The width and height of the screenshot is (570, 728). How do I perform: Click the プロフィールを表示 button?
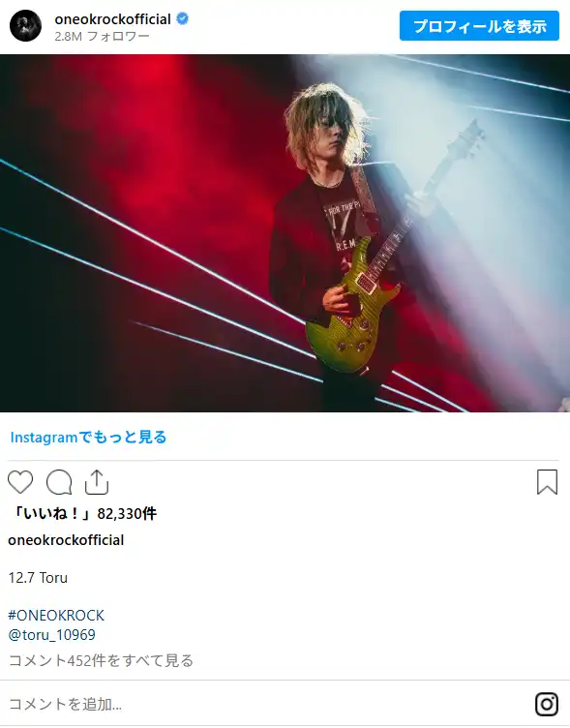click(x=479, y=26)
